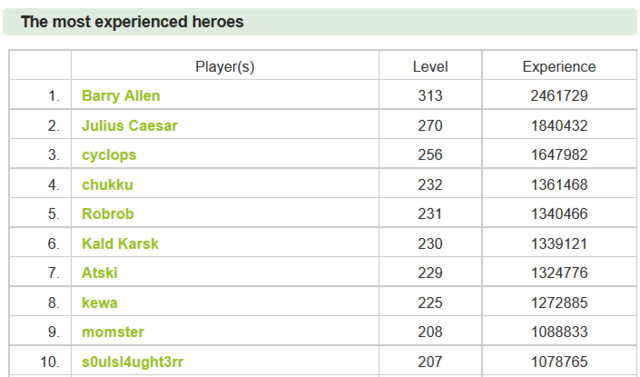View kewa's player profile
640x377 pixels.
click(100, 303)
